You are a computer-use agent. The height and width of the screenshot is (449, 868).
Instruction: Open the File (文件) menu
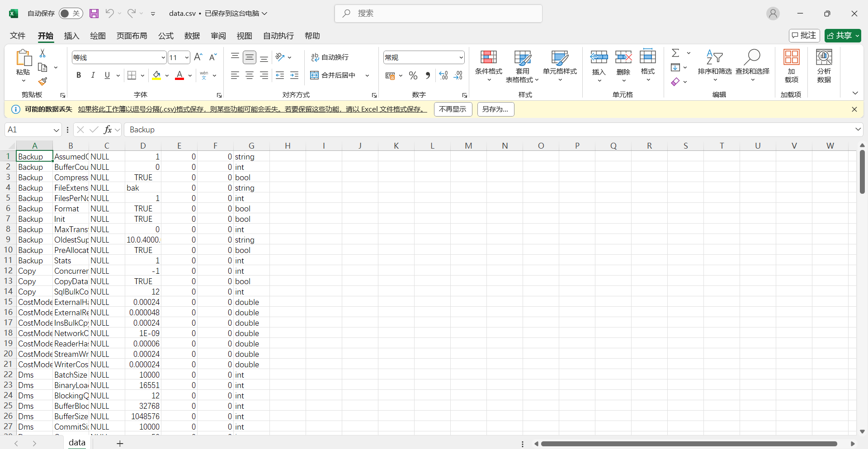18,36
